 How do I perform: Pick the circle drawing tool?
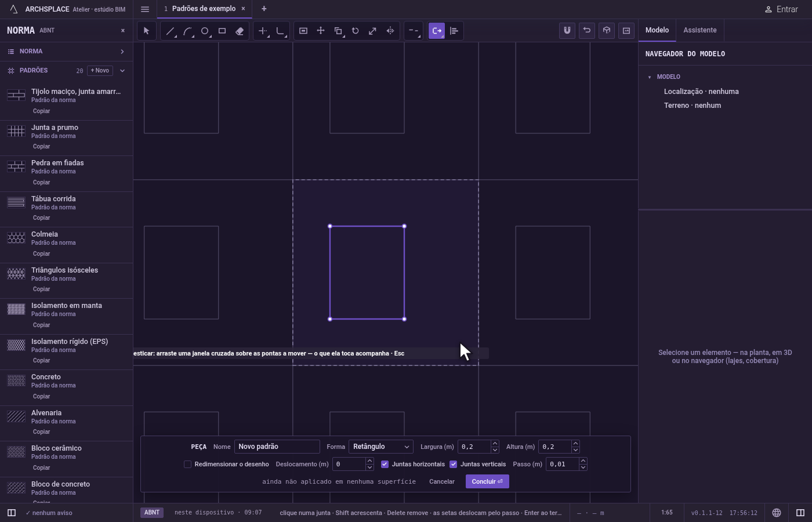(x=205, y=31)
